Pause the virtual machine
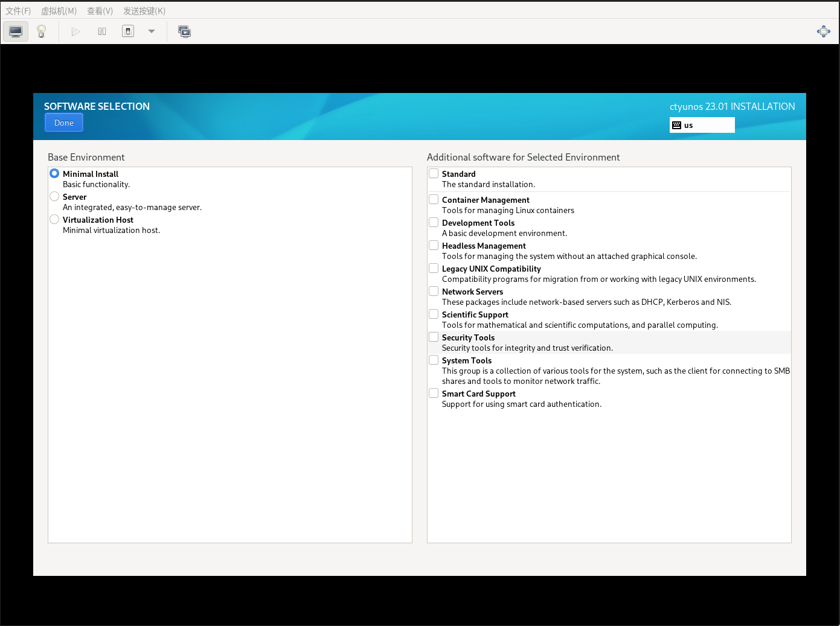This screenshot has height=626, width=840. tap(102, 31)
